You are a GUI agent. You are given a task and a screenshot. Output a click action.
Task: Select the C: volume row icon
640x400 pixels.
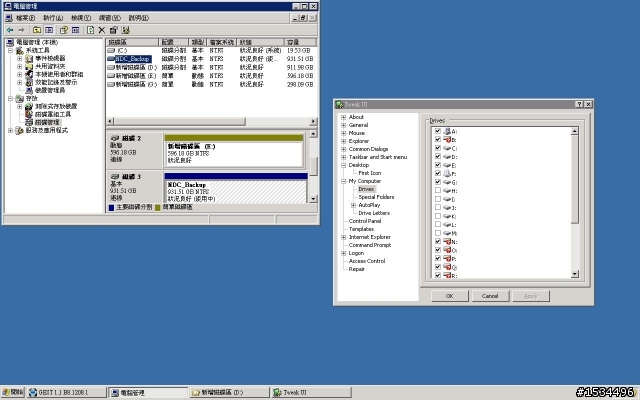(x=111, y=50)
